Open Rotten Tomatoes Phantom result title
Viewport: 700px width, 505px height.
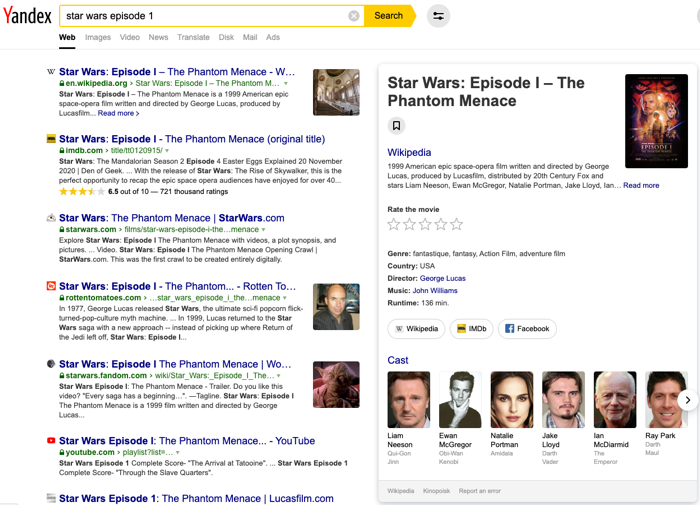coord(177,286)
